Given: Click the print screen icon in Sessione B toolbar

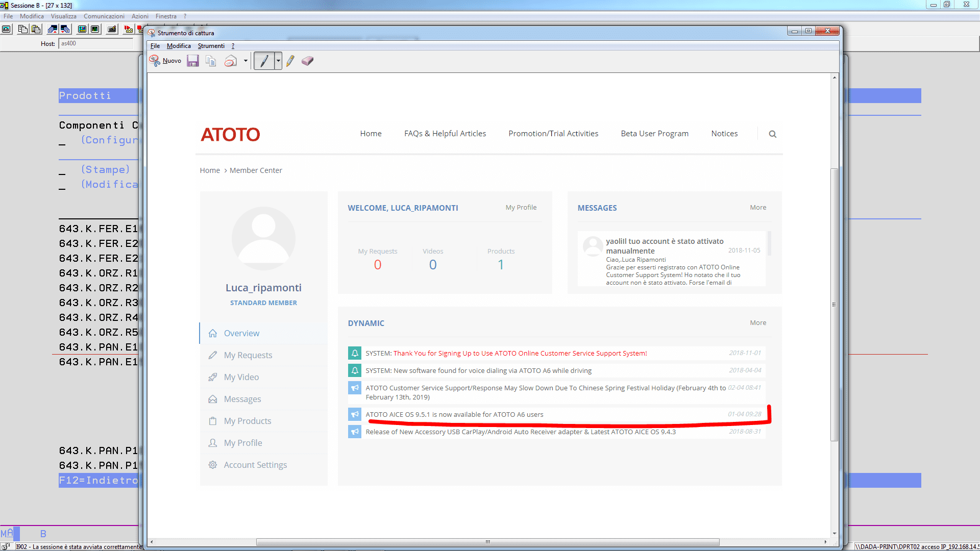Looking at the screenshot, I should click(x=7, y=29).
